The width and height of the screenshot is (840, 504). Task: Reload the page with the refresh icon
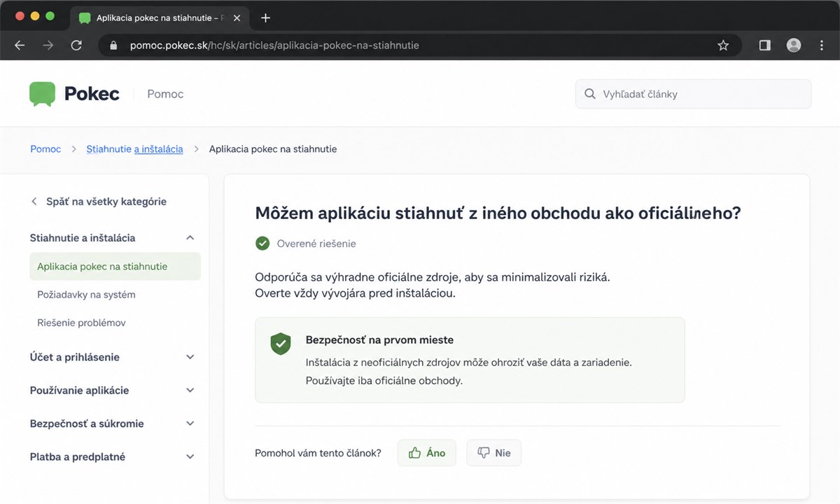pyautogui.click(x=76, y=45)
